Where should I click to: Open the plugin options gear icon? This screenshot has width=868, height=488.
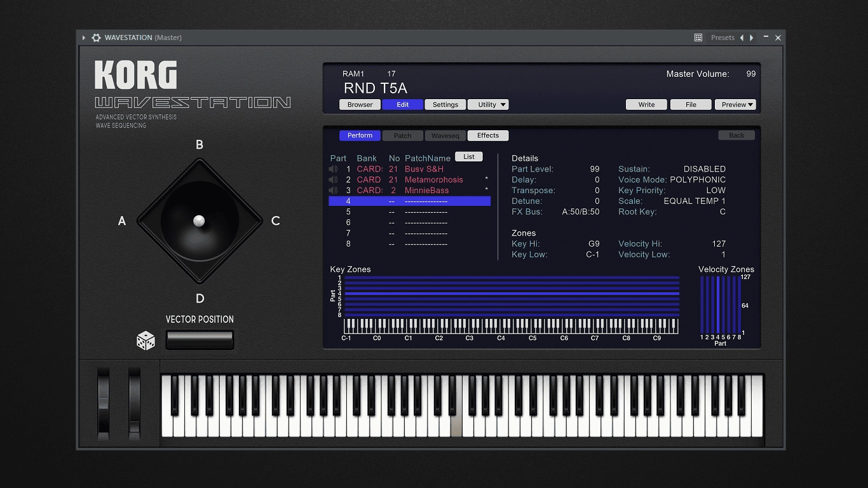coord(96,37)
